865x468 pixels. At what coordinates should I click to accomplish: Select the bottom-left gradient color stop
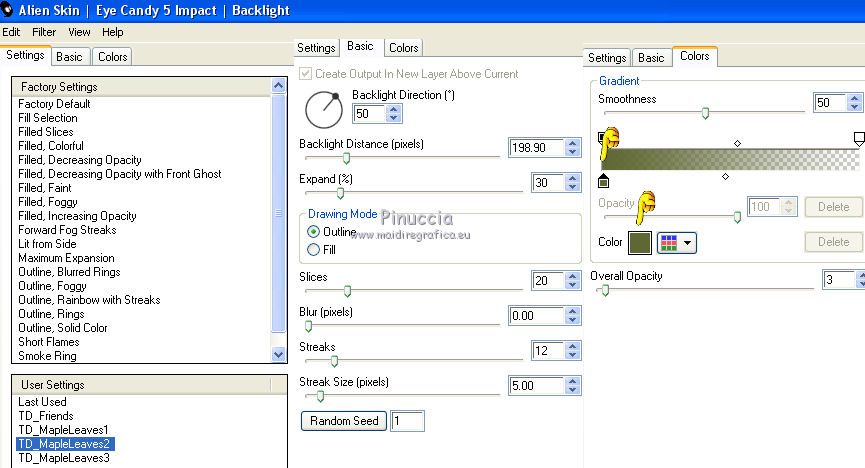[x=604, y=181]
